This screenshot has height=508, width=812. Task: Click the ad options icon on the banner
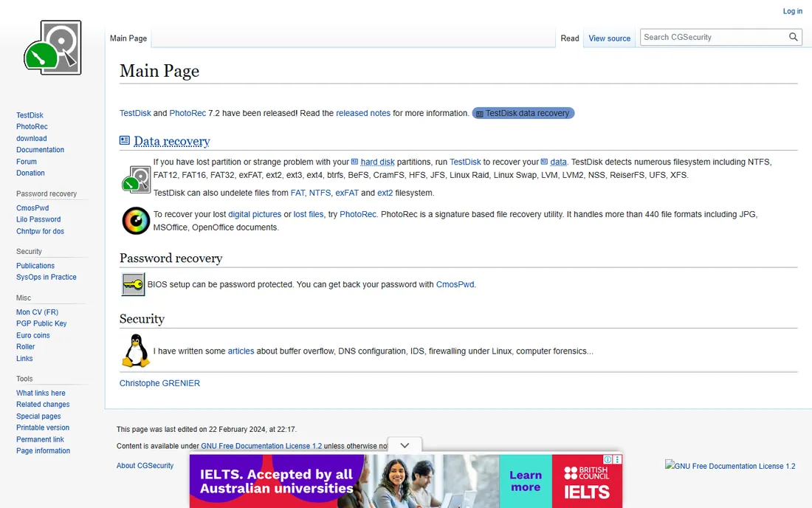617,459
